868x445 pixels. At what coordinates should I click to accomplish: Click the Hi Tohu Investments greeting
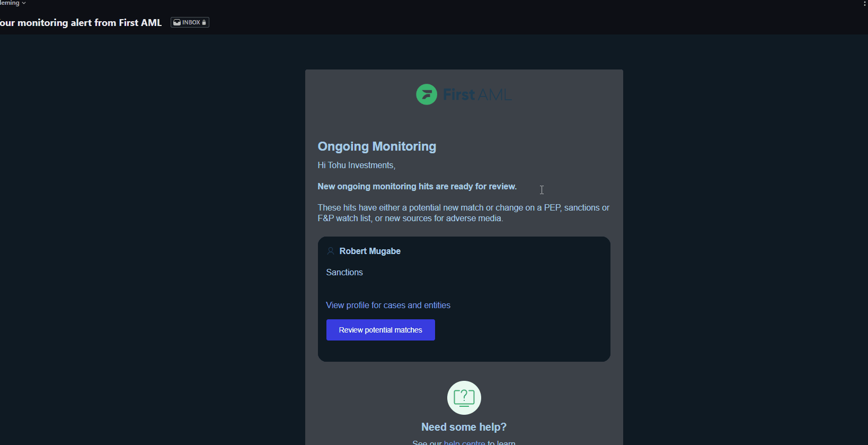click(357, 165)
